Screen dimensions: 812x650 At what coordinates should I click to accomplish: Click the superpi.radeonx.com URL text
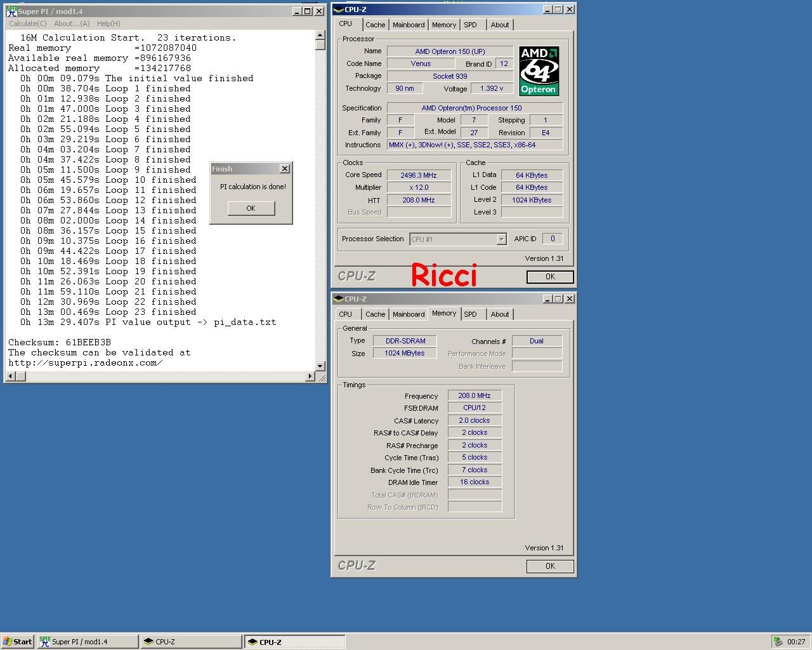point(86,363)
